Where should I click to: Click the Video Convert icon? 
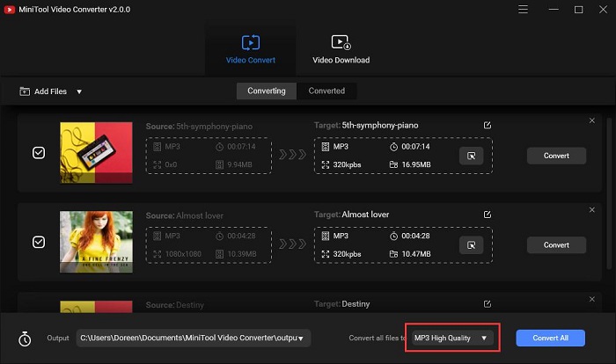[251, 42]
